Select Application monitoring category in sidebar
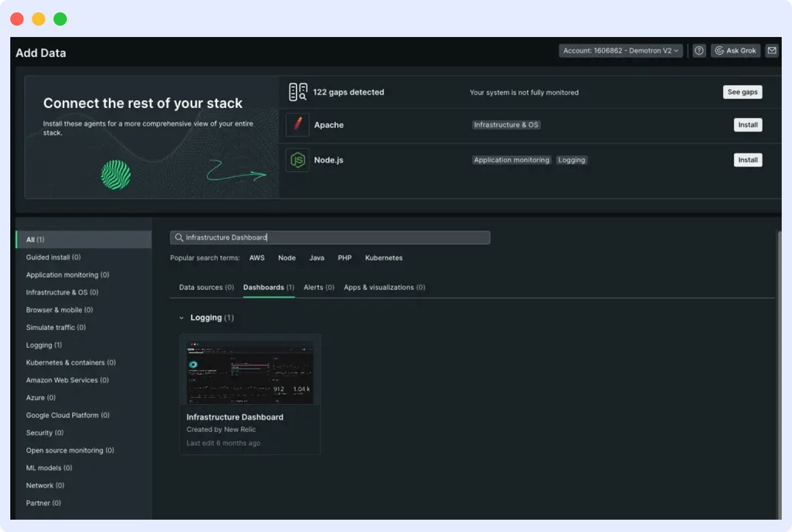Viewport: 792px width, 532px height. [67, 275]
